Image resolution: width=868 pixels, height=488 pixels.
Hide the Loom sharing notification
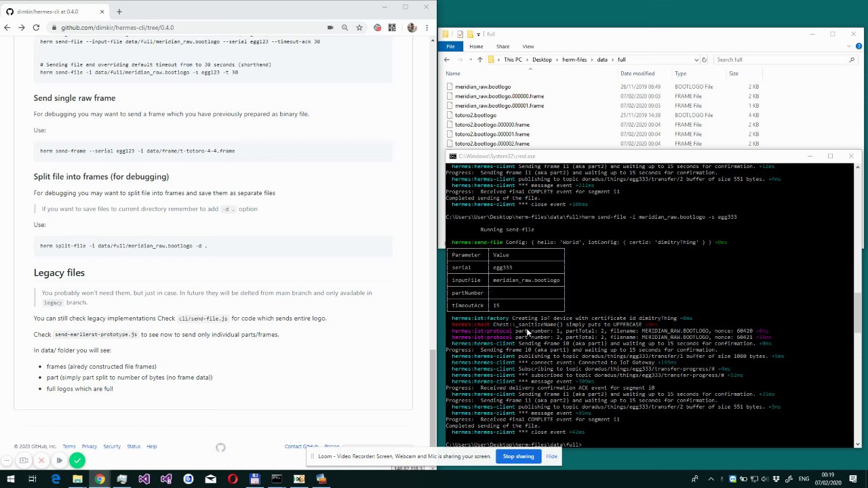(552, 456)
